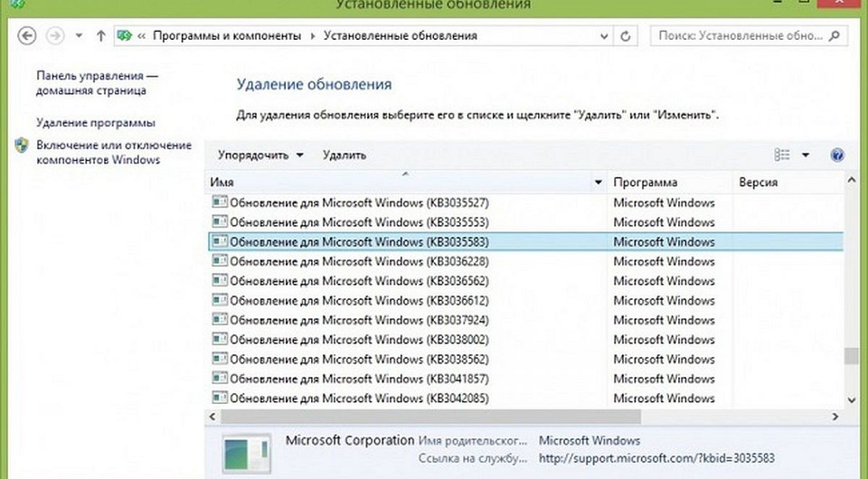Open 'Удаление программы' link
The height and width of the screenshot is (479, 868).
[96, 123]
